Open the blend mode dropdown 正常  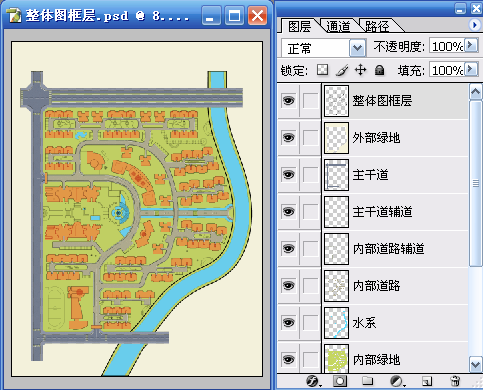click(324, 48)
